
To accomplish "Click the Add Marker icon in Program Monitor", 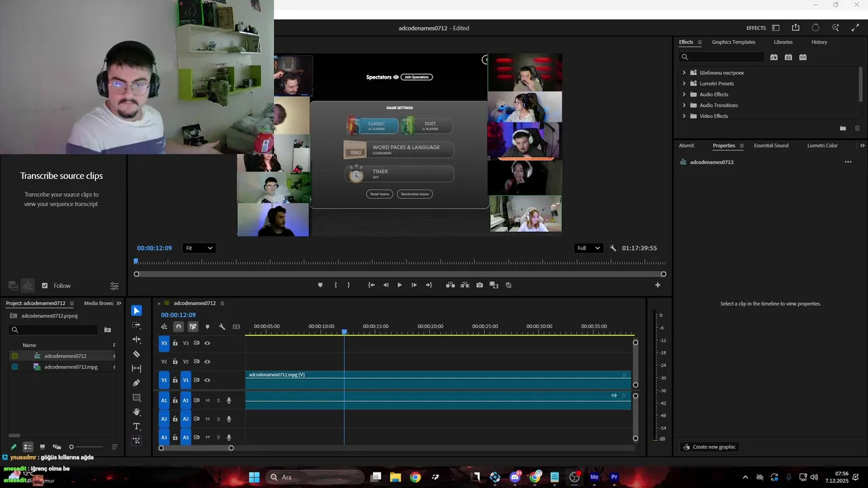I will point(320,285).
